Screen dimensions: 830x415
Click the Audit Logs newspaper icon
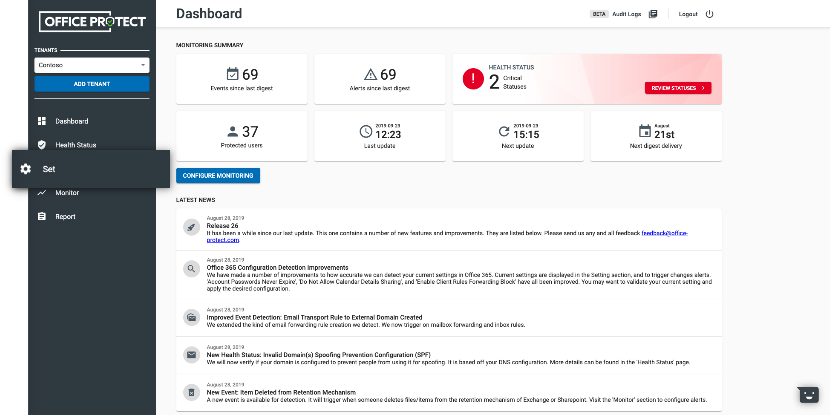[653, 14]
